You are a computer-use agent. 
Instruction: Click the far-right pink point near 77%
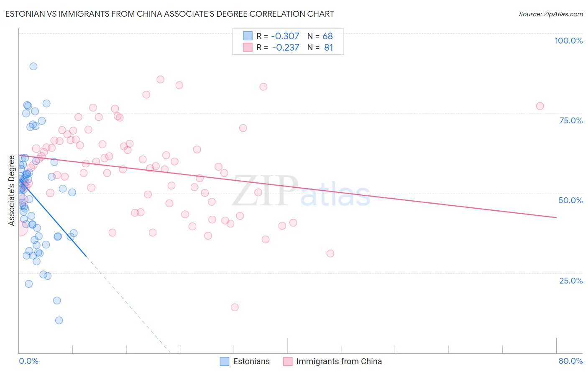540,106
